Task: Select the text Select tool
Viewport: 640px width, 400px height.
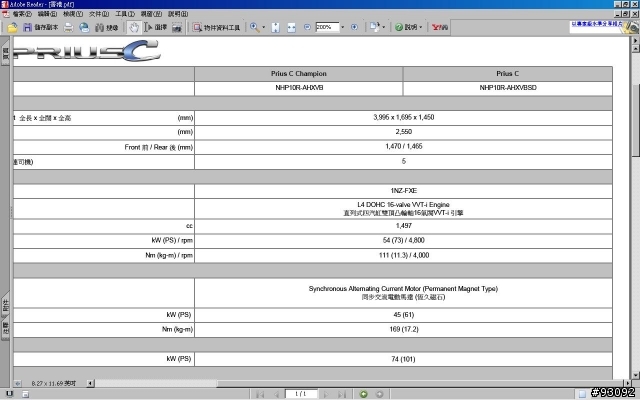Action: 156,27
